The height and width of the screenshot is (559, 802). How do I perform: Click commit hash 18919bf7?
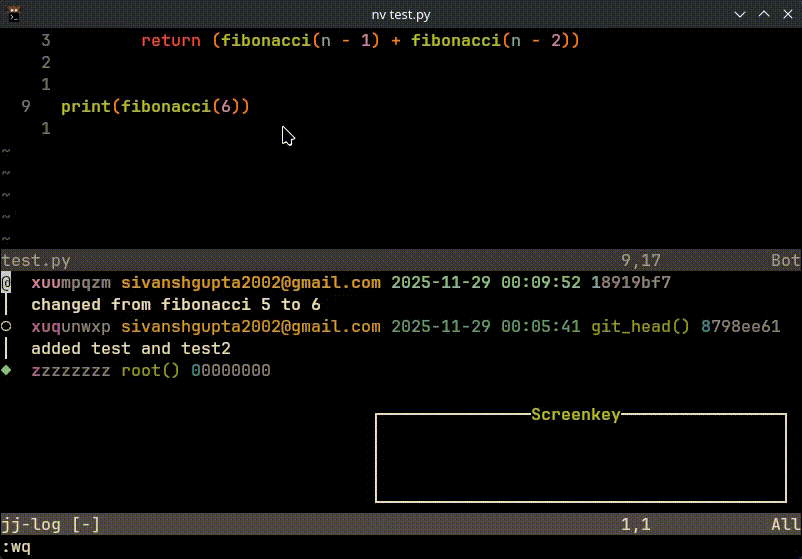(631, 283)
